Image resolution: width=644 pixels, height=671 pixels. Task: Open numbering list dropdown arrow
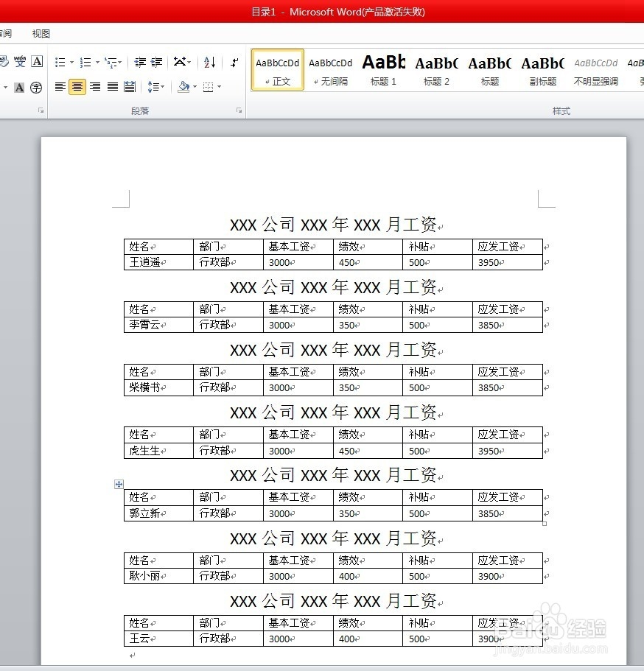coord(97,63)
